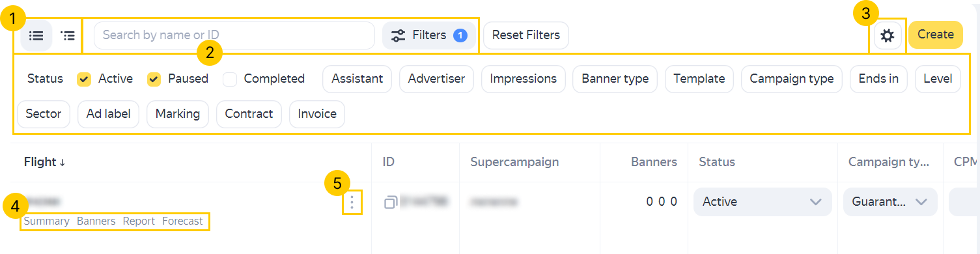980x254 pixels.
Task: Open the Advertiser filter chip
Action: 436,79
